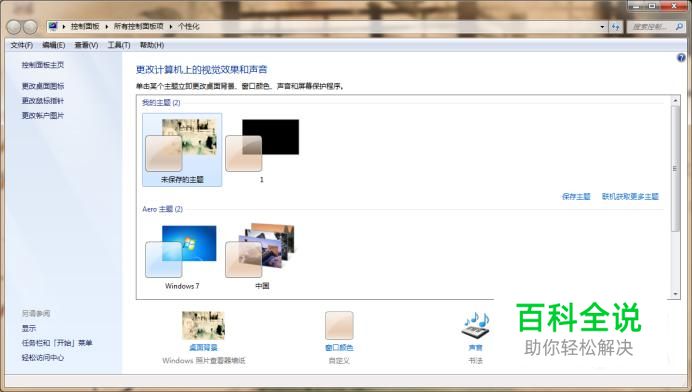The height and width of the screenshot is (392, 692).
Task: Click the theme list scroll up arrow
Action: pyautogui.click(x=675, y=101)
